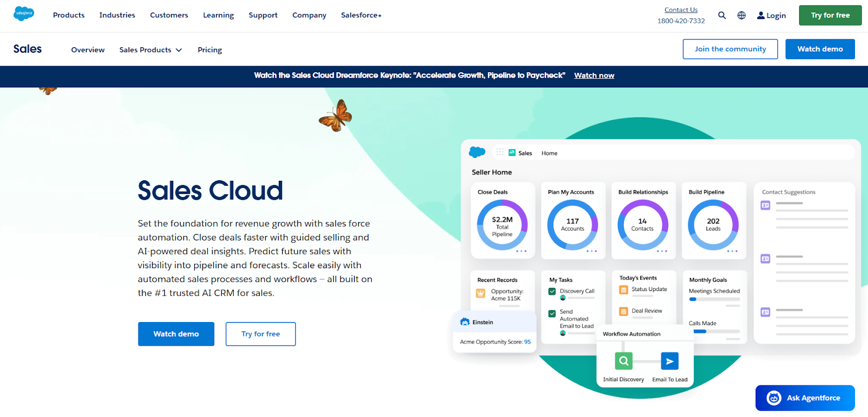Click the Einstein mascot icon
Image resolution: width=868 pixels, height=417 pixels.
465,321
